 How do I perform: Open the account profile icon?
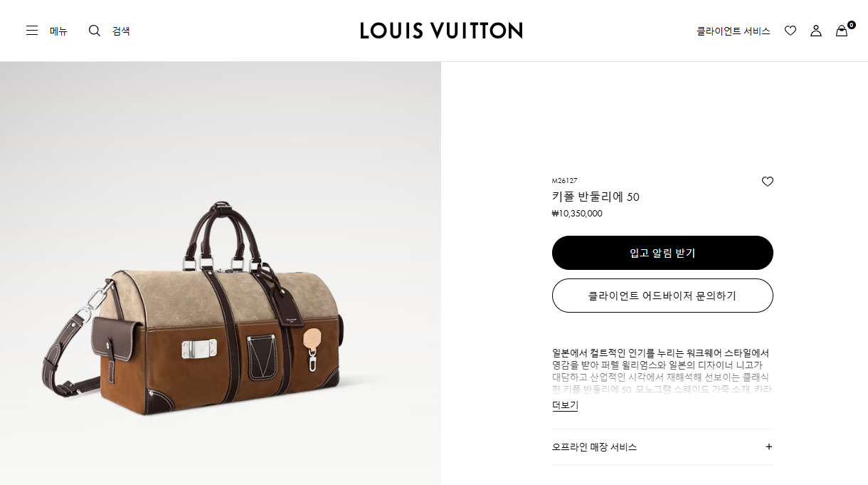click(x=816, y=31)
